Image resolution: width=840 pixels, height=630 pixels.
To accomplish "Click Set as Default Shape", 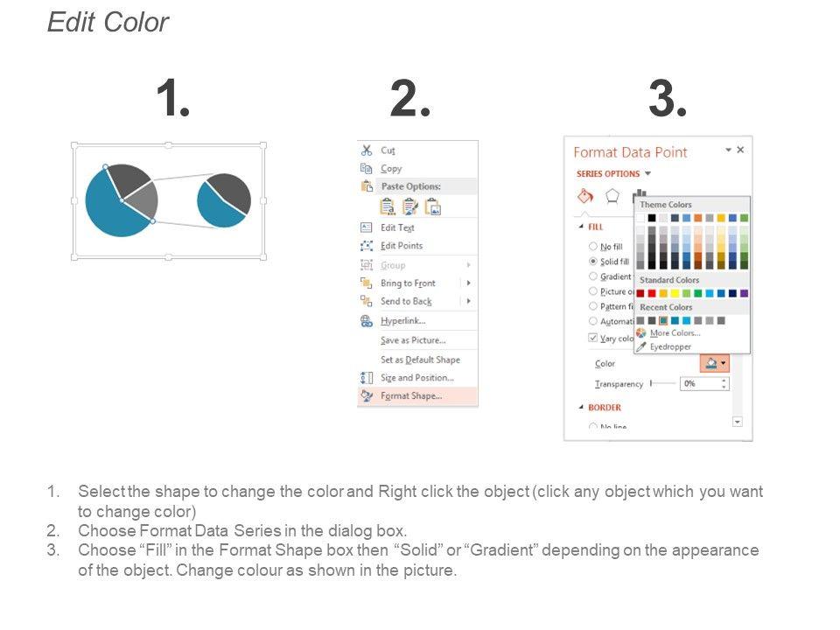I will (x=420, y=360).
